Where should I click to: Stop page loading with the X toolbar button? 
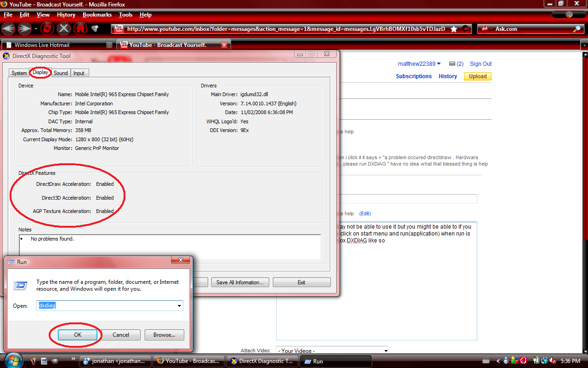64,29
